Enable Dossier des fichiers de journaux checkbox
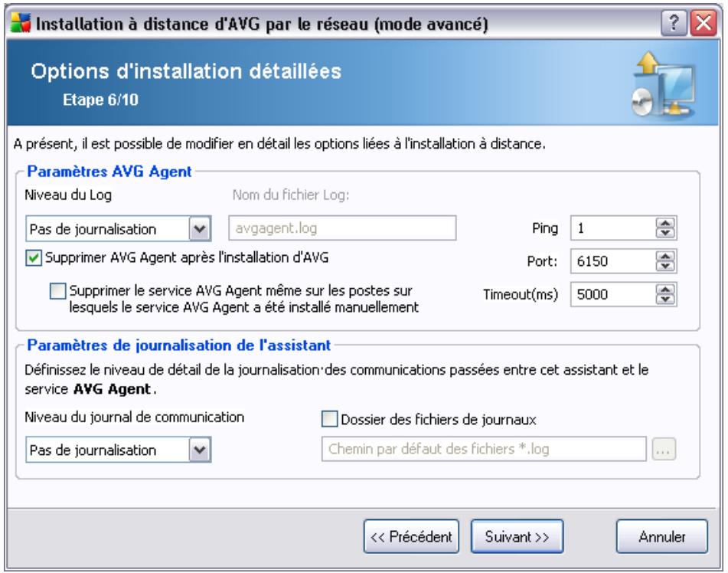The width and height of the screenshot is (728, 573). tap(329, 419)
